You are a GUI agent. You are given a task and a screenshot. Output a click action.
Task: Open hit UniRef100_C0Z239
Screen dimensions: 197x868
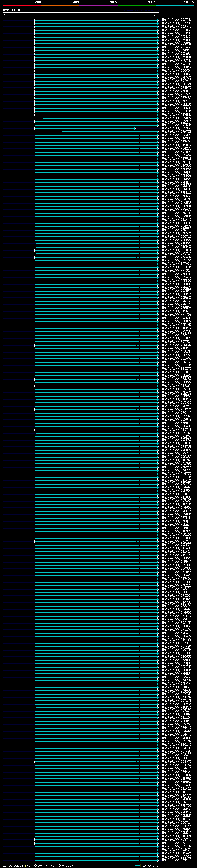click(177, 23)
